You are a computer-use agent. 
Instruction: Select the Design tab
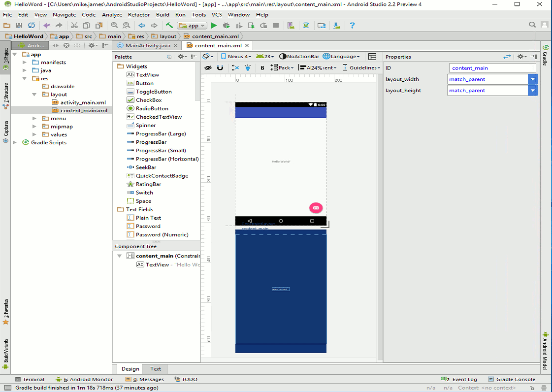130,369
